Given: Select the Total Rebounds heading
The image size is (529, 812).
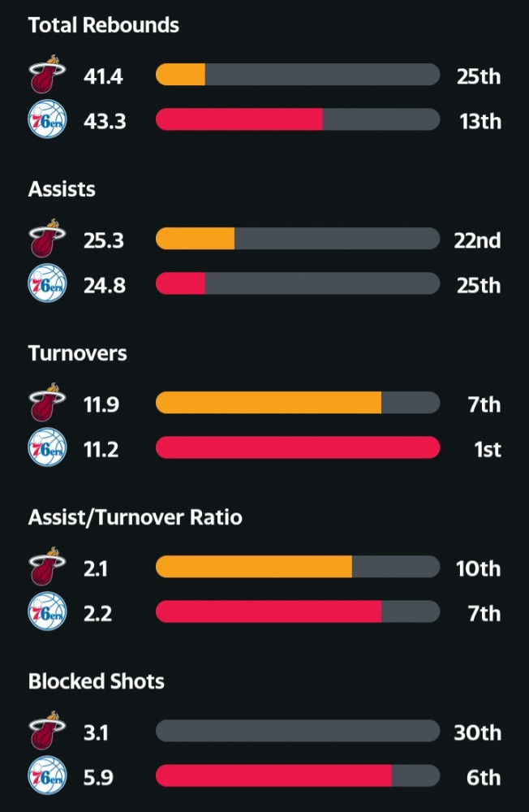Looking at the screenshot, I should pos(104,25).
